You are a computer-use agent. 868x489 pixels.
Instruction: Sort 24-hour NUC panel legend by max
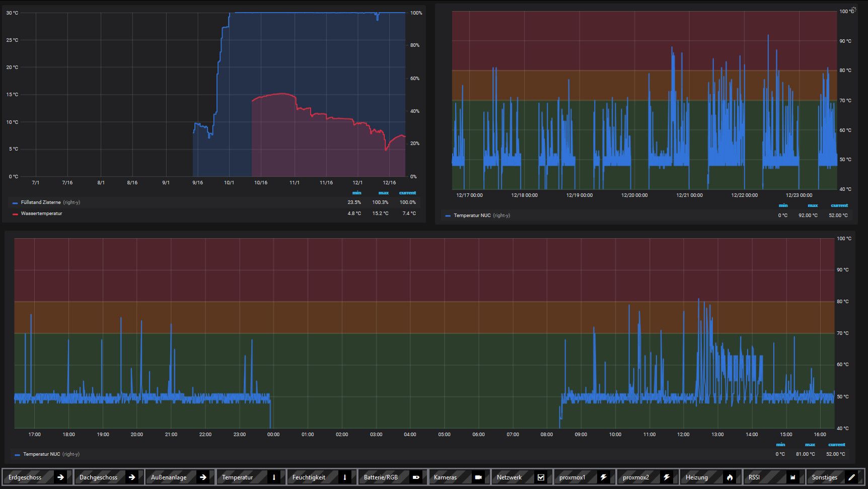pyautogui.click(x=810, y=445)
